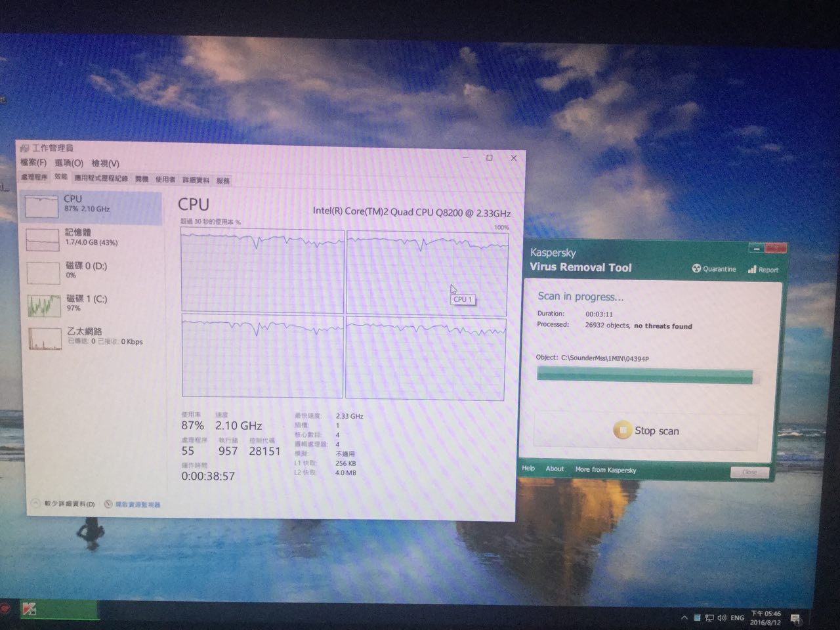840x630 pixels.
Task: Open the 開機 tab
Action: coord(142,179)
